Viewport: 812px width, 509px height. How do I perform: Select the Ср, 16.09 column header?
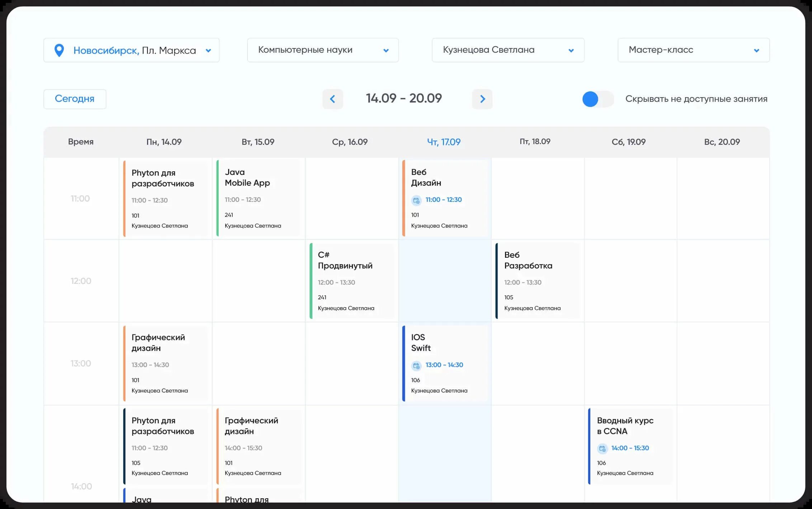tap(350, 142)
